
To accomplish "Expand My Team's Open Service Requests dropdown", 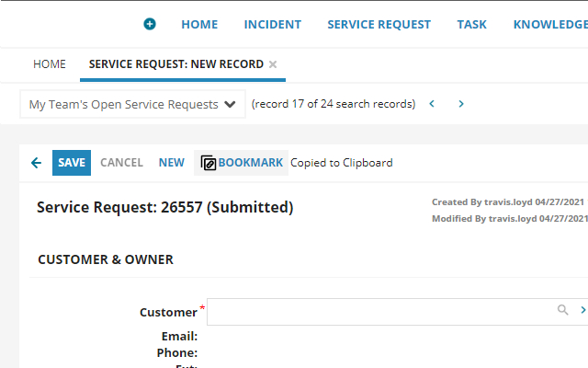I will (x=132, y=104).
